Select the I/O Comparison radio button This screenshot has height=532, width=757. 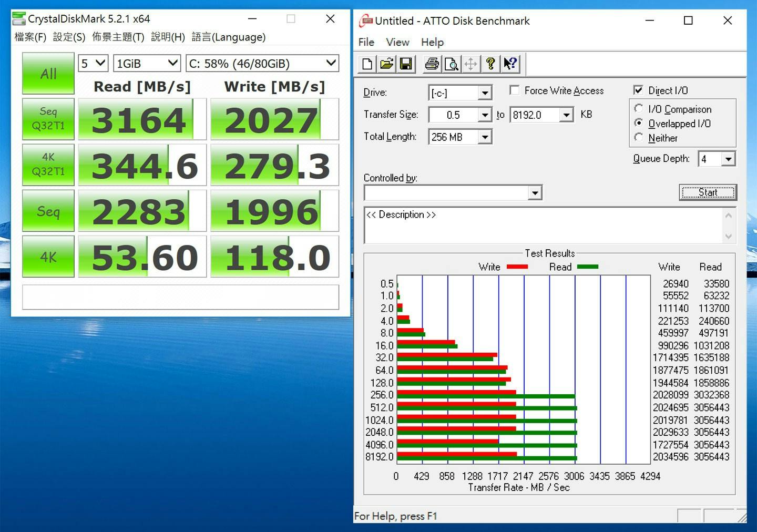coord(639,108)
